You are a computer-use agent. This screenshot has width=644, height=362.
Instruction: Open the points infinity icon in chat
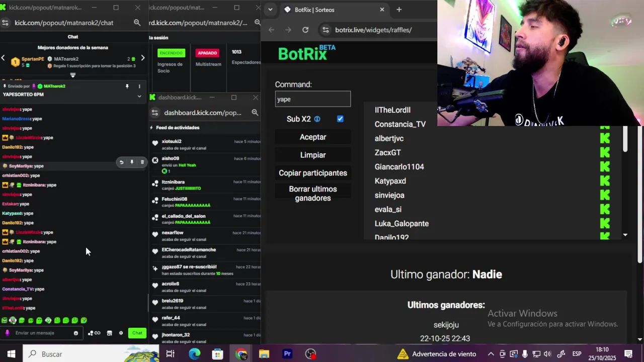(x=94, y=333)
